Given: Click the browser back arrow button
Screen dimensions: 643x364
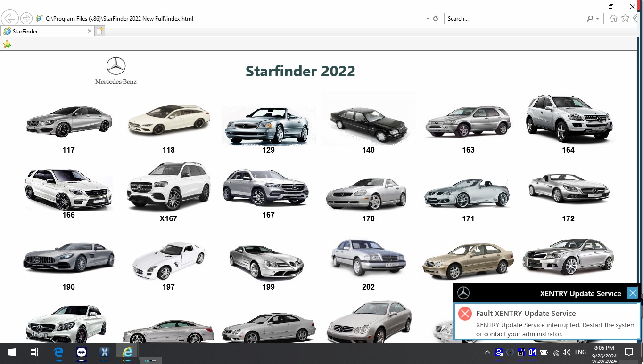Looking at the screenshot, I should tap(10, 19).
